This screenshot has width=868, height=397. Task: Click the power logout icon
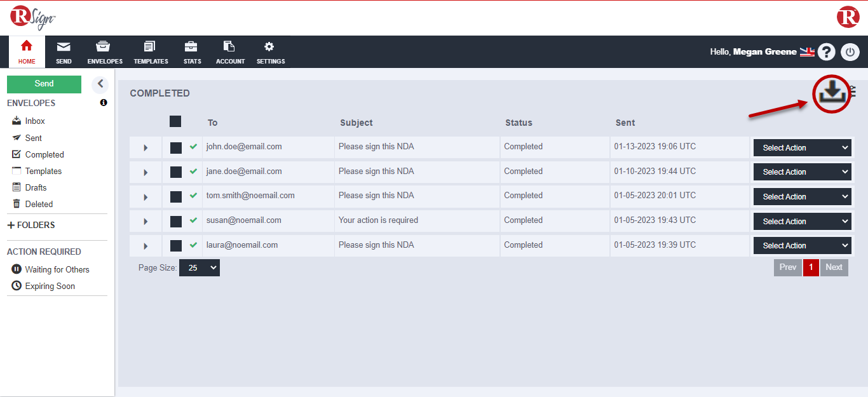850,52
